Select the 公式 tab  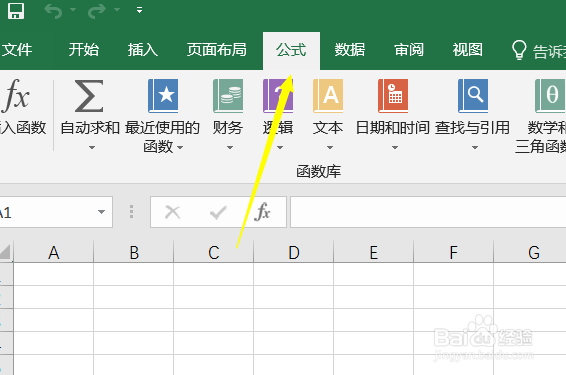tap(291, 50)
